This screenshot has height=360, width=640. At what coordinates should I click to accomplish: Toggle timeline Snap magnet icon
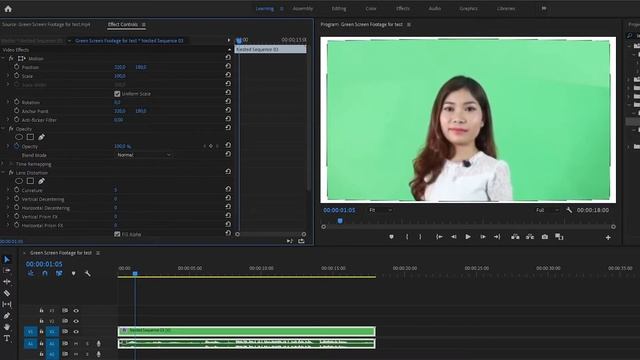[45, 273]
